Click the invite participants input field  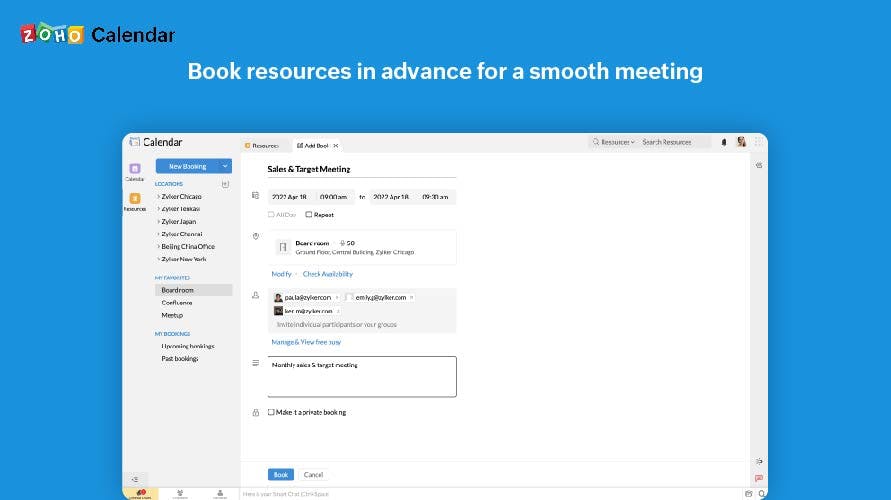tap(362, 324)
